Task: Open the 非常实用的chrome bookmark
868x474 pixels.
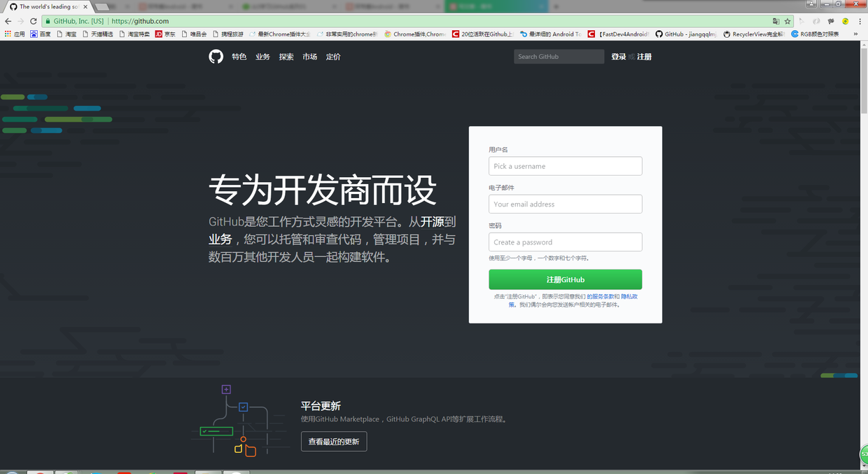Action: point(346,34)
